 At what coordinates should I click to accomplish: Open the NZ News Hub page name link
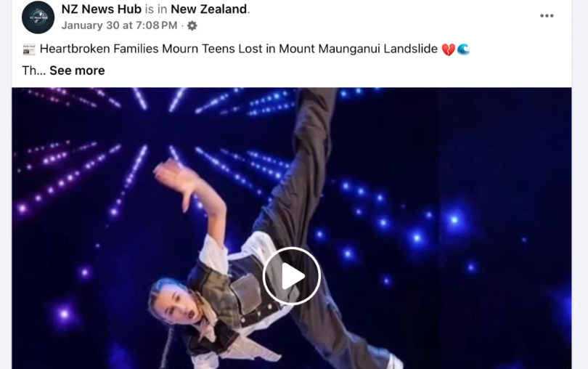pos(101,9)
